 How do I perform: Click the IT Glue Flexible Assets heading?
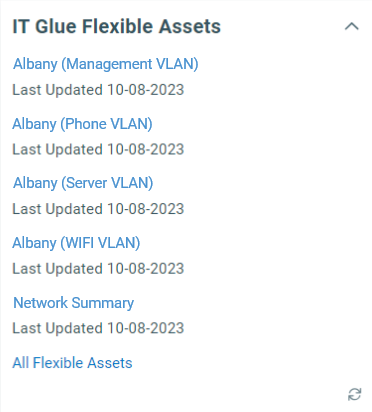(x=116, y=26)
